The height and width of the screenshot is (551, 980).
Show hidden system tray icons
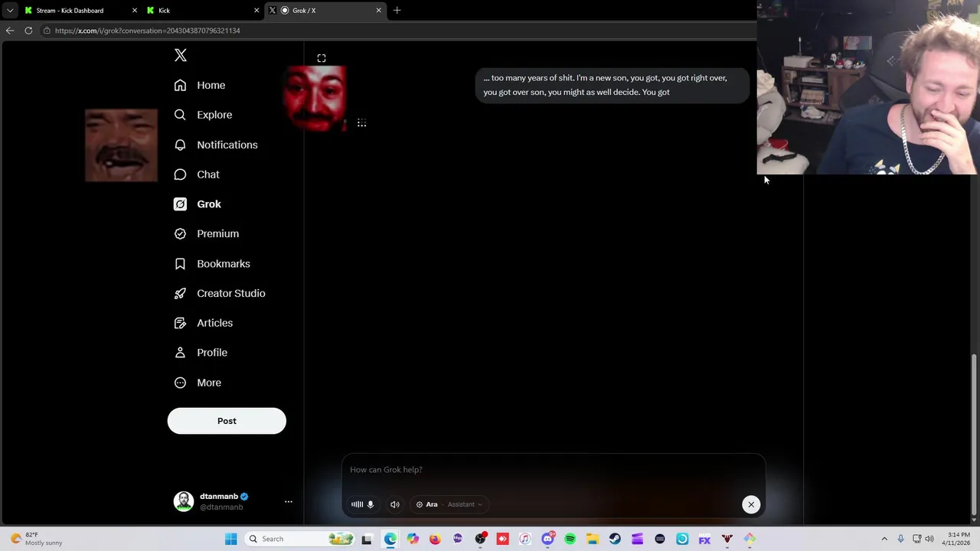tap(884, 539)
